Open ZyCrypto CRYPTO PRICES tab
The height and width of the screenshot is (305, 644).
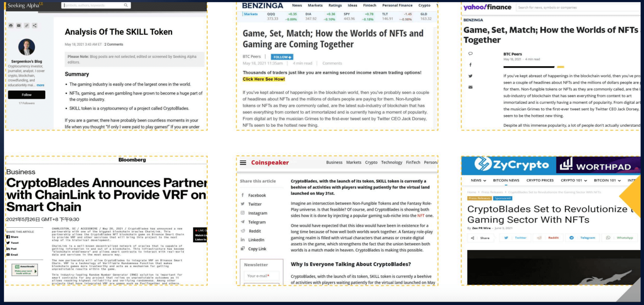pos(540,180)
